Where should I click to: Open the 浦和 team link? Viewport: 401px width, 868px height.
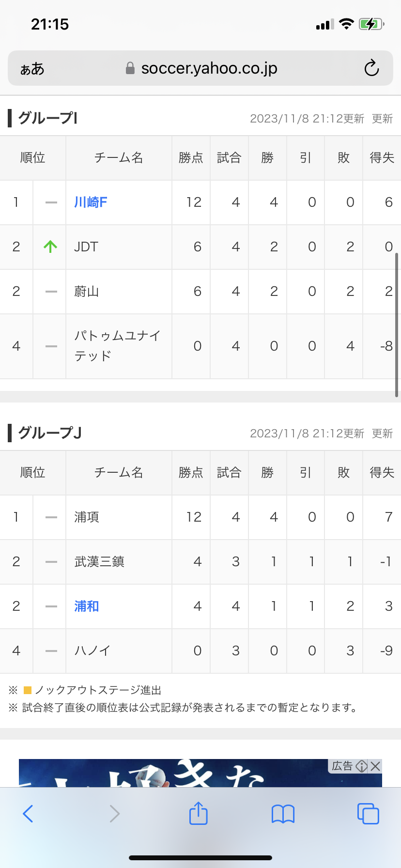[x=87, y=606]
